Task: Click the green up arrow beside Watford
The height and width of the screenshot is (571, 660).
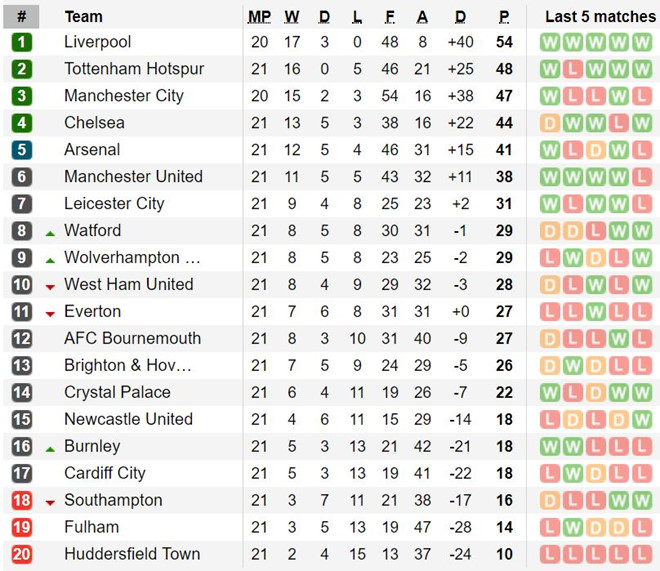Action: point(50,232)
